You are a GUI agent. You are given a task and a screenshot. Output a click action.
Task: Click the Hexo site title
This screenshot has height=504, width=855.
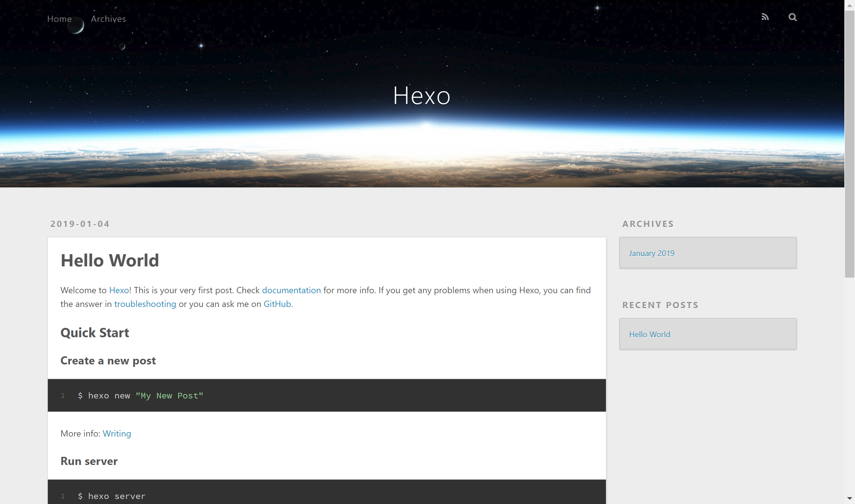click(x=422, y=96)
